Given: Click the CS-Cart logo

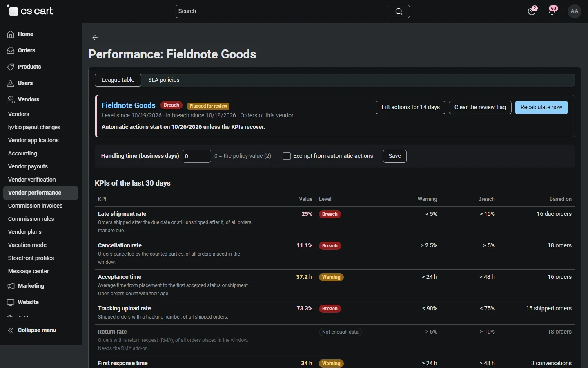Looking at the screenshot, I should (x=30, y=11).
